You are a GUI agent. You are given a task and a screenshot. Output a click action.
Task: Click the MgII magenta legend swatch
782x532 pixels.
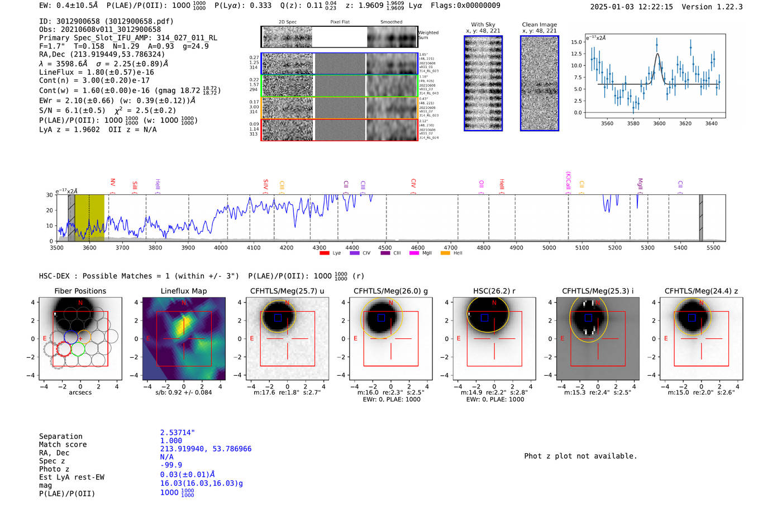point(414,253)
